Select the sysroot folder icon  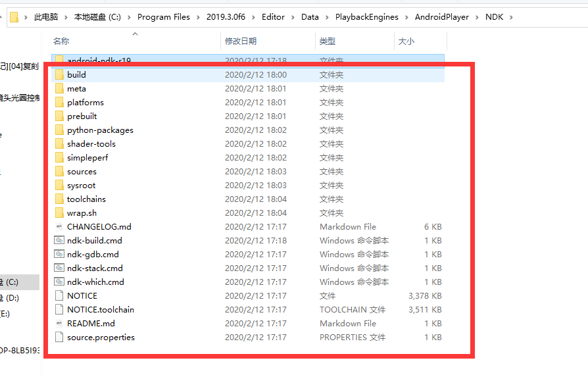59,186
